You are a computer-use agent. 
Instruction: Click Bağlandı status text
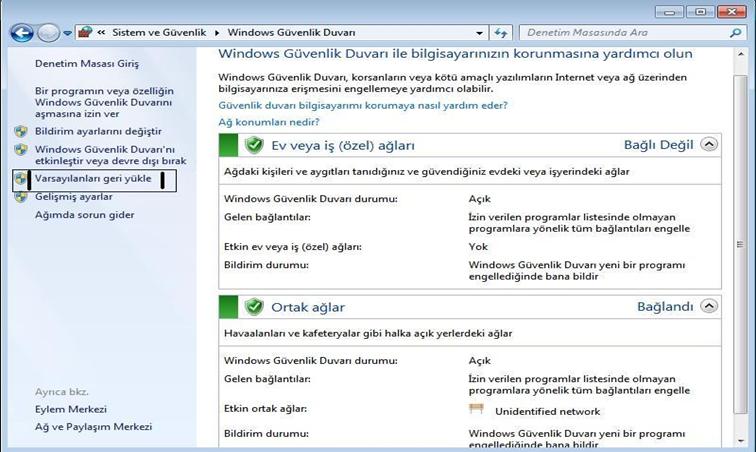tap(665, 306)
